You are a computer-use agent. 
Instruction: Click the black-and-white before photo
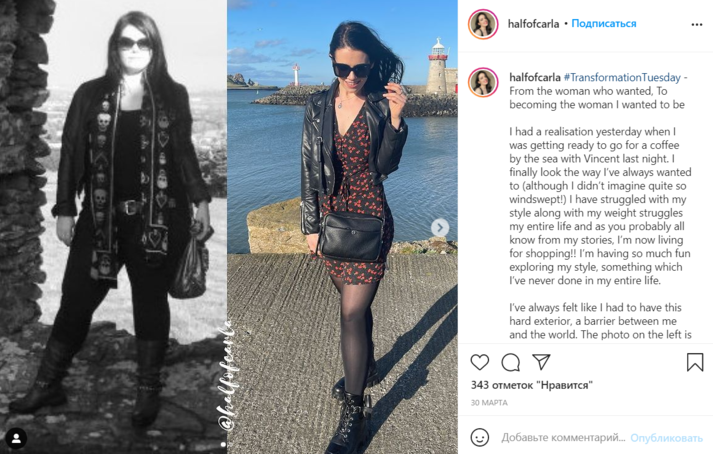(x=113, y=227)
